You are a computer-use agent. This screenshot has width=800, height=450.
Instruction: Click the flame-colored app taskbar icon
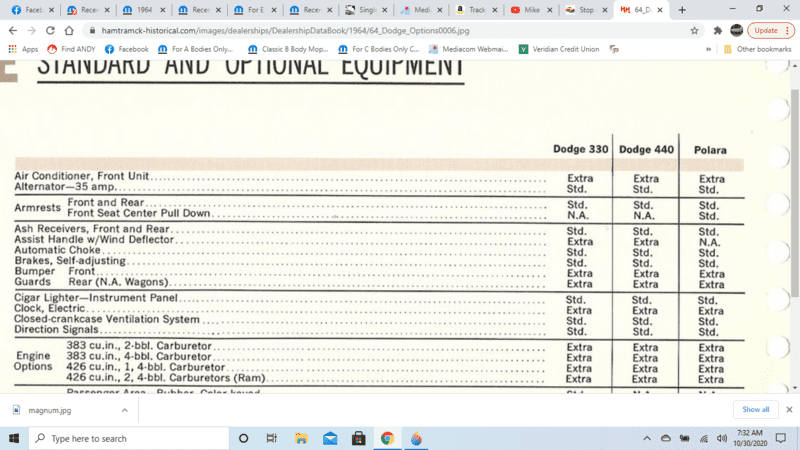416,438
